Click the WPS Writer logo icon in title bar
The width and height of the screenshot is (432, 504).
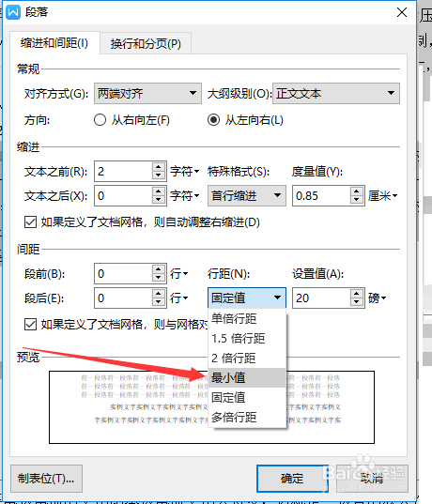(x=13, y=12)
